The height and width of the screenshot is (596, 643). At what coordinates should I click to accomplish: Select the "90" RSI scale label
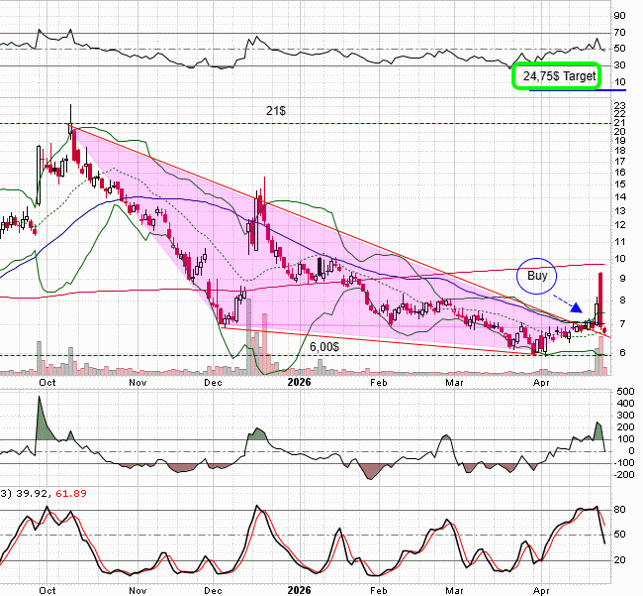tap(623, 16)
